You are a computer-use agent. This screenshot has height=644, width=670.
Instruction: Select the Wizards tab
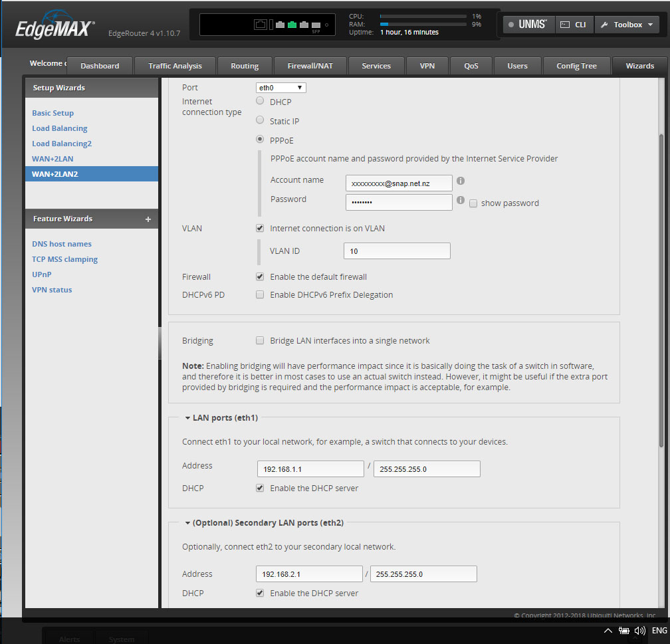[x=639, y=66]
